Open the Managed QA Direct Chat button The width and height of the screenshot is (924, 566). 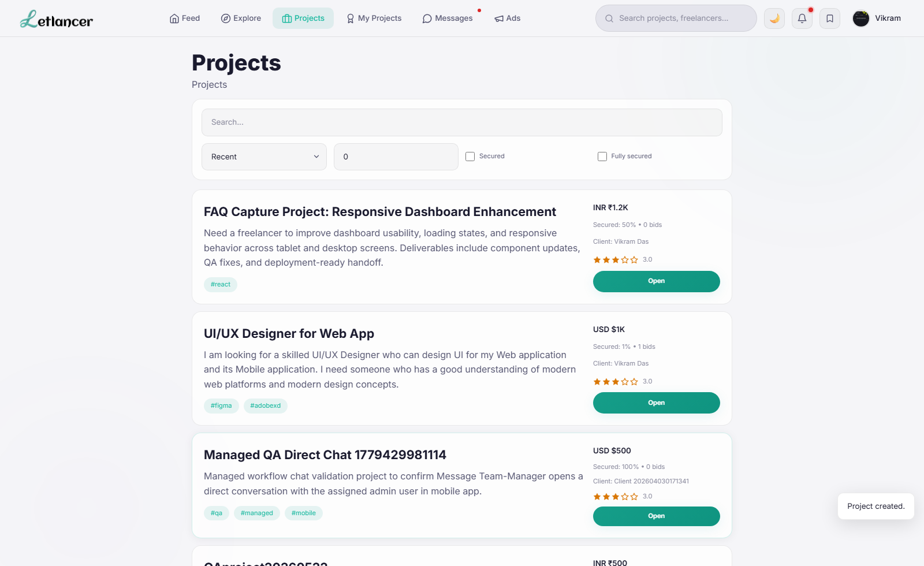point(657,516)
